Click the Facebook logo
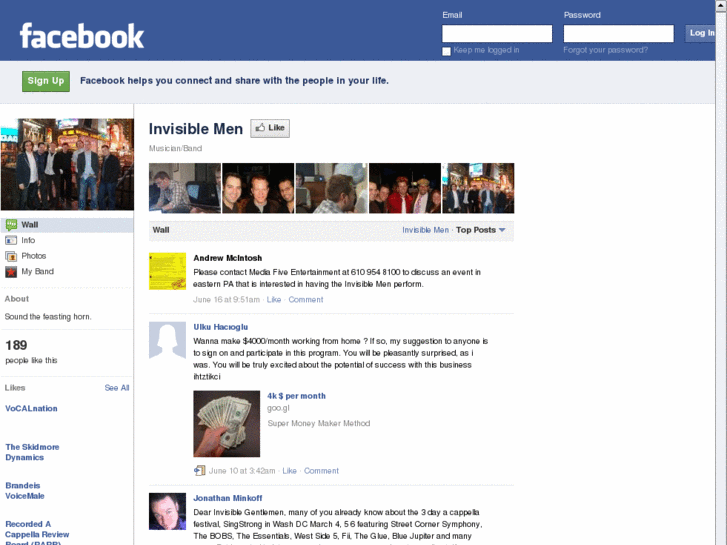Image resolution: width=727 pixels, height=545 pixels. [x=82, y=36]
